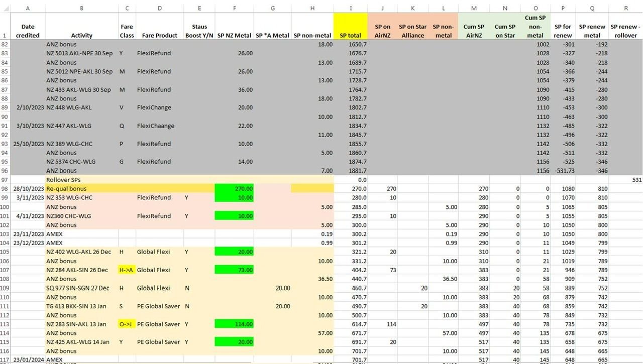Click the yellow H->A fare class cell
The image size is (643, 364).
(127, 270)
